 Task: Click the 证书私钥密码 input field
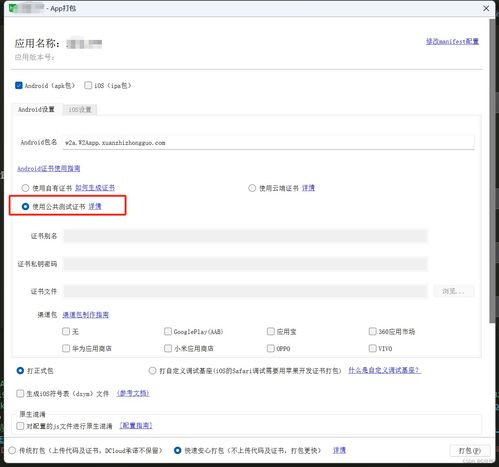pos(245,264)
